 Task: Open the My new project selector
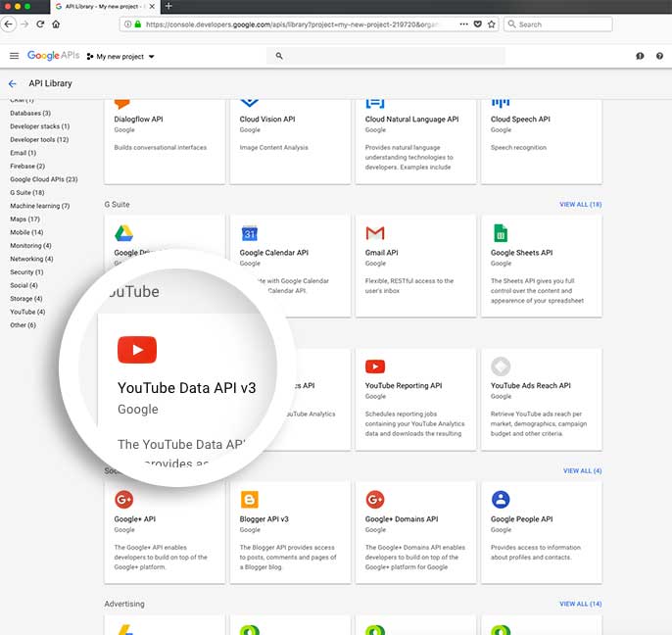tap(120, 57)
